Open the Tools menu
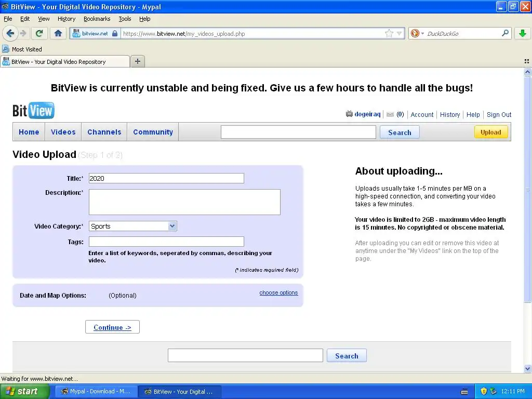This screenshot has width=532, height=399. coord(125,19)
